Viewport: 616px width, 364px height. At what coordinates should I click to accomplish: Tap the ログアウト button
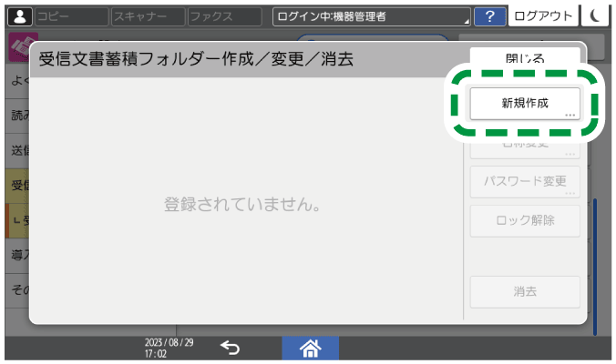[x=543, y=15]
